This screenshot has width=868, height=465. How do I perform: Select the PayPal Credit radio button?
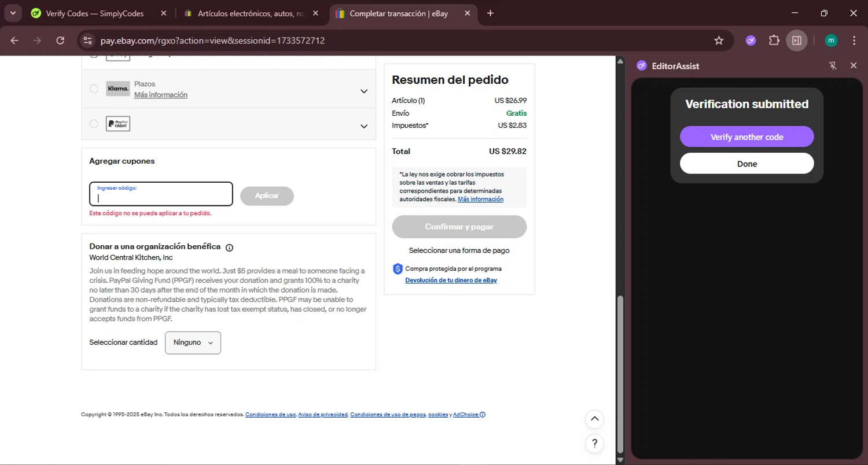(x=94, y=124)
